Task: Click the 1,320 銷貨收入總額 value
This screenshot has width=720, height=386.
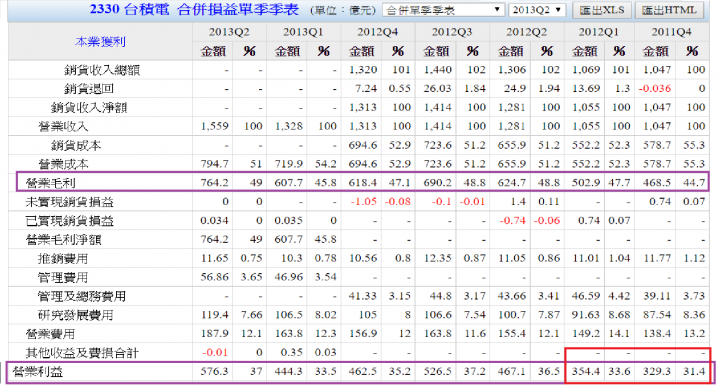Action: [x=363, y=70]
